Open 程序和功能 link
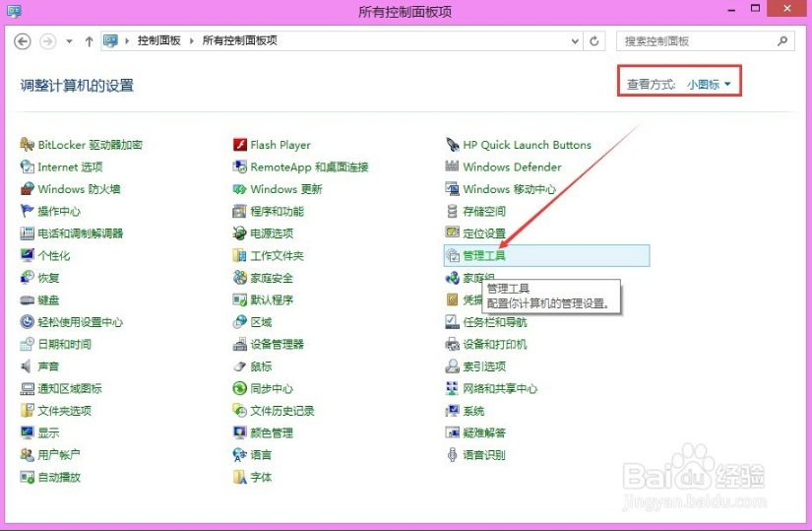 tap(277, 212)
